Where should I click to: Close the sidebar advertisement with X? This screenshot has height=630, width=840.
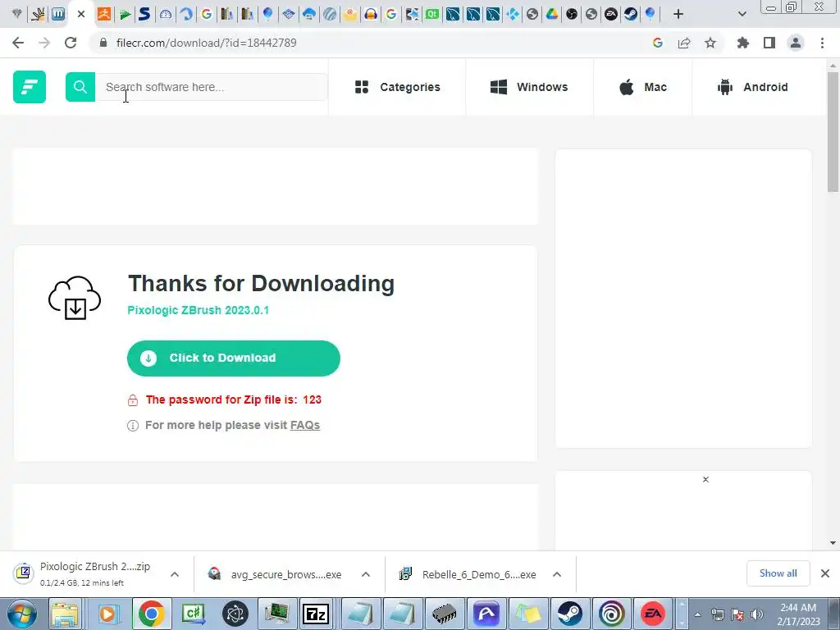click(x=705, y=479)
